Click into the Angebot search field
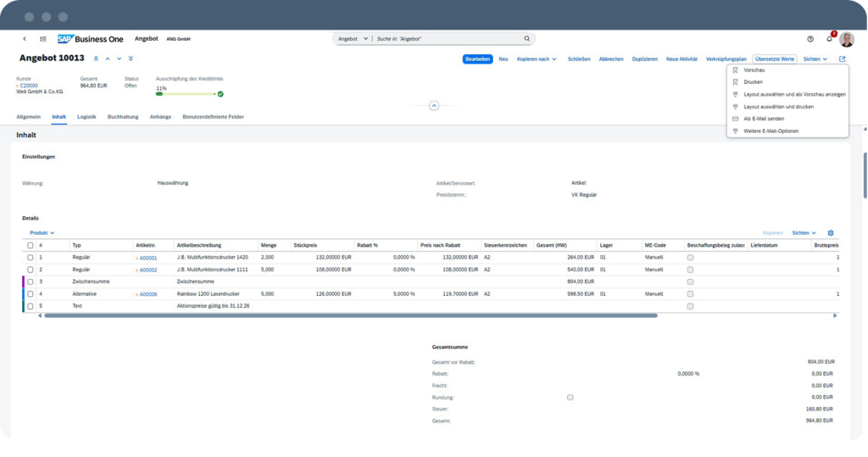The image size is (868, 457). tap(448, 39)
